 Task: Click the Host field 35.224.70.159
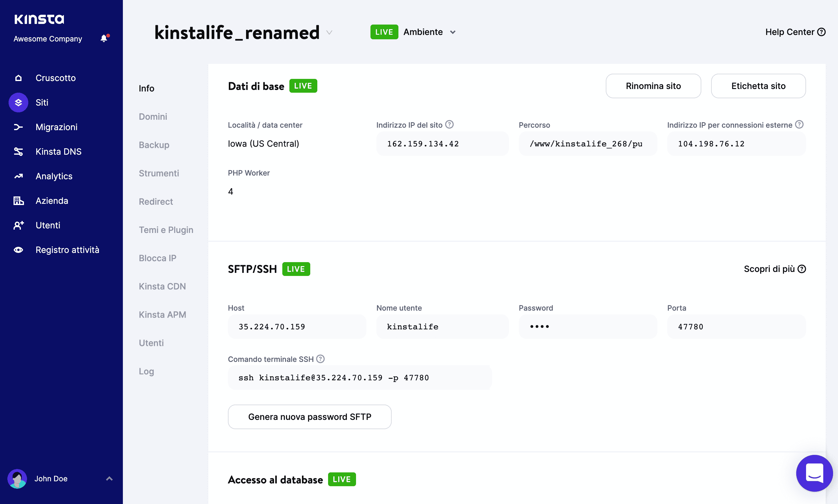coord(297,327)
